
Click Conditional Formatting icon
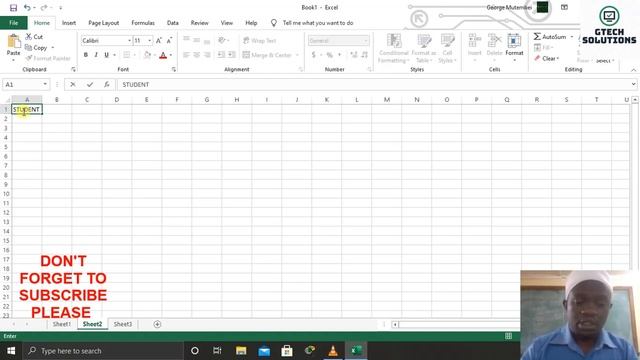tap(394, 49)
